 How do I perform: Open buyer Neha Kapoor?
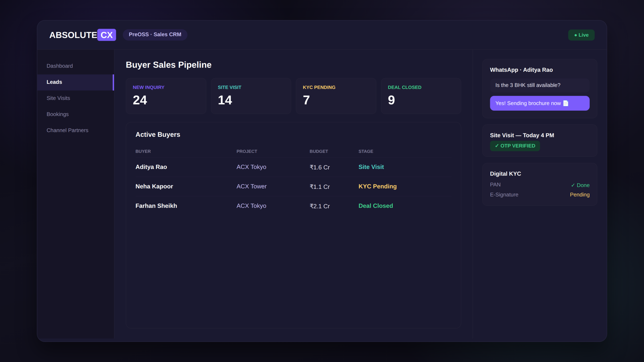coord(154,186)
